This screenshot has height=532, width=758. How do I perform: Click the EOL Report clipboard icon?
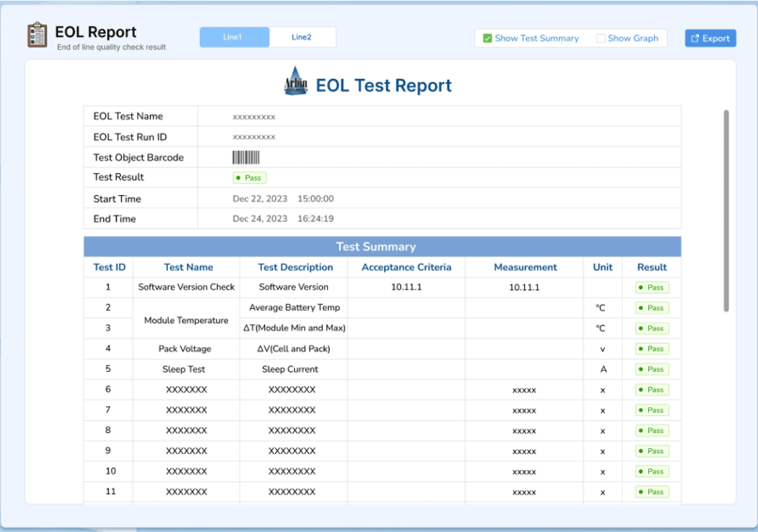click(37, 35)
